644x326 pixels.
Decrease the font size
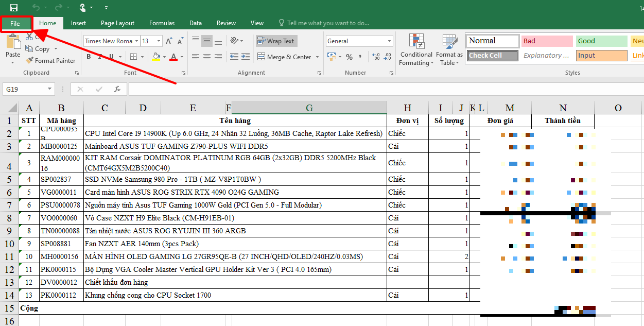tap(180, 41)
